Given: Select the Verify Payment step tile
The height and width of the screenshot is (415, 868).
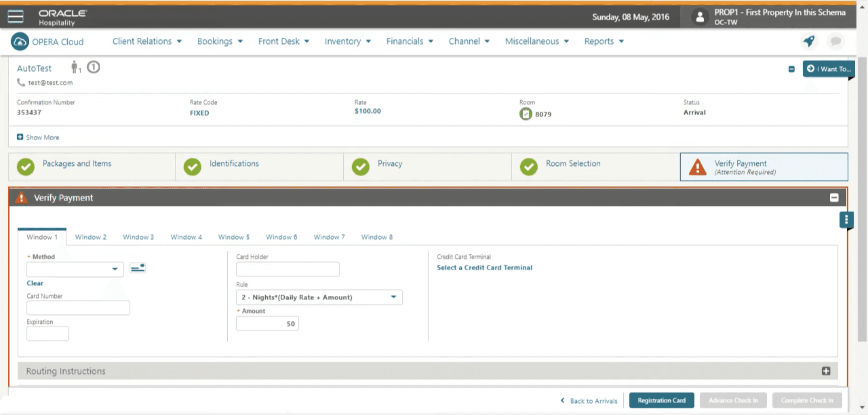Looking at the screenshot, I should click(764, 167).
